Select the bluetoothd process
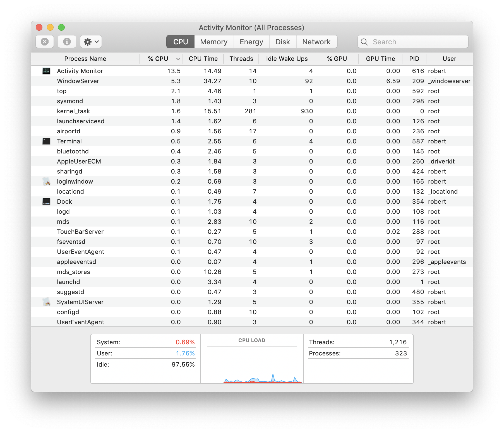 252,151
